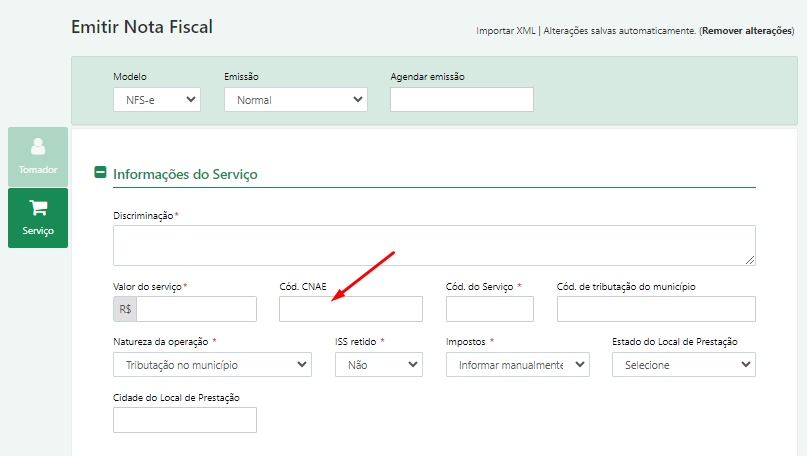Click the resize handle of the Discriminação box
The width and height of the screenshot is (807, 456).
tap(750, 260)
